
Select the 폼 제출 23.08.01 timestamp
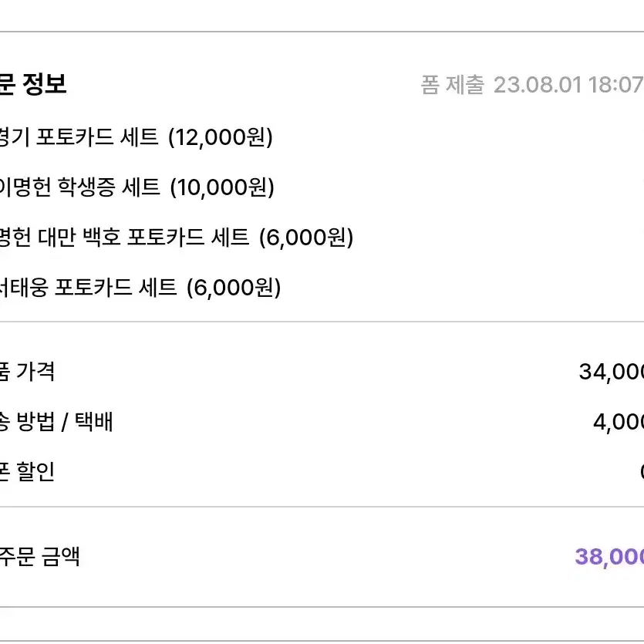pos(532,85)
